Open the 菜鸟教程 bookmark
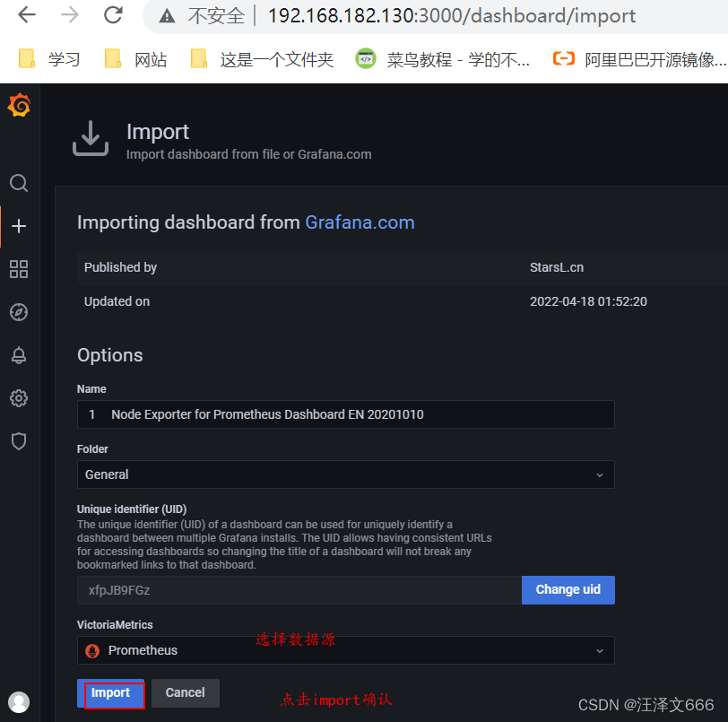The height and width of the screenshot is (722, 728). coord(443,59)
